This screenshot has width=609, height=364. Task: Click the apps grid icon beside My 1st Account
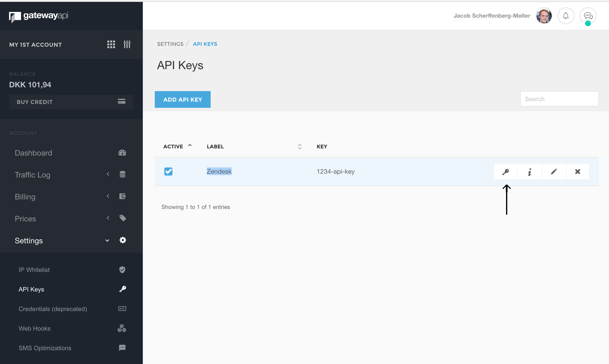coord(111,44)
